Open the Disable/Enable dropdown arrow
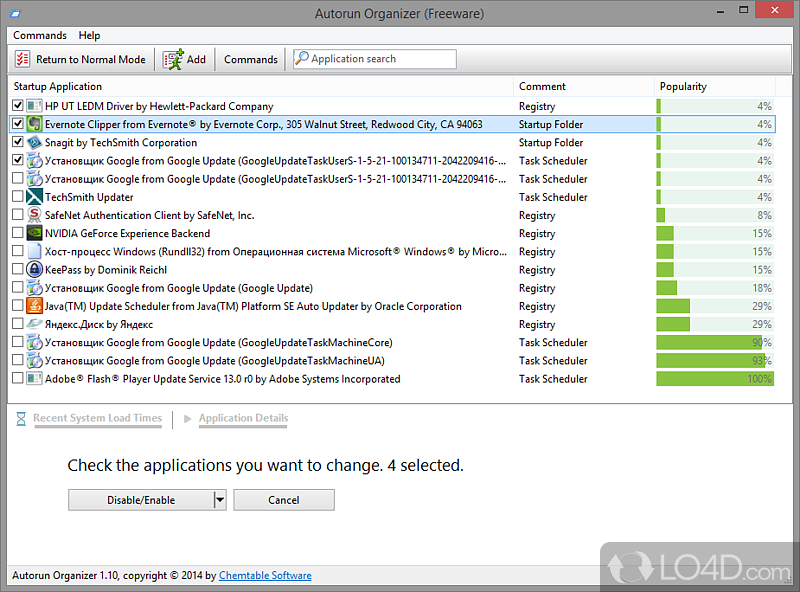The width and height of the screenshot is (800, 592). click(x=220, y=500)
